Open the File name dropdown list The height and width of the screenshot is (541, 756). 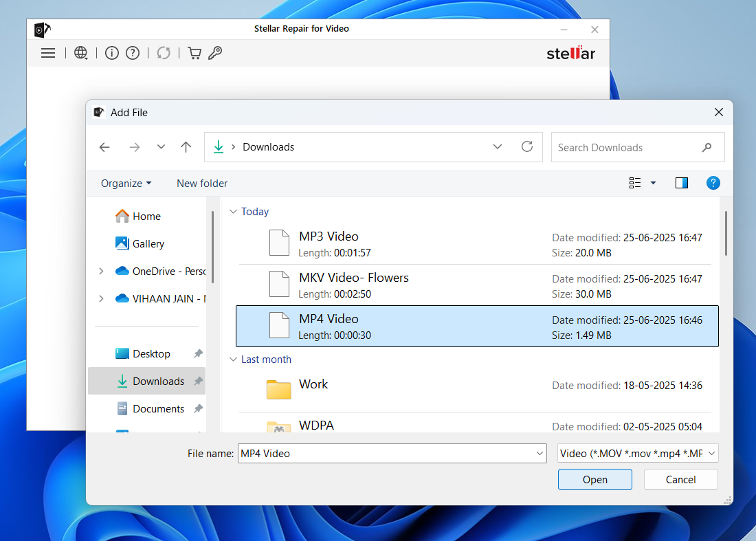point(540,453)
